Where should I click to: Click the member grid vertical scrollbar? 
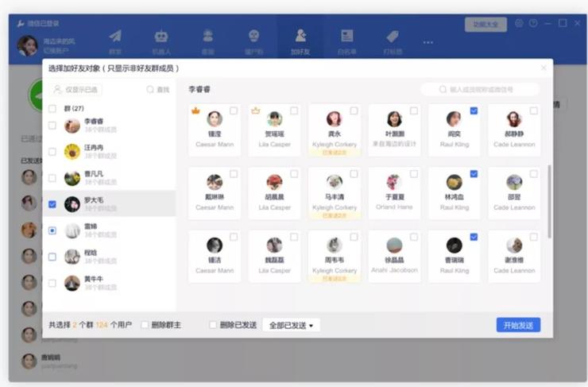pyautogui.click(x=549, y=201)
